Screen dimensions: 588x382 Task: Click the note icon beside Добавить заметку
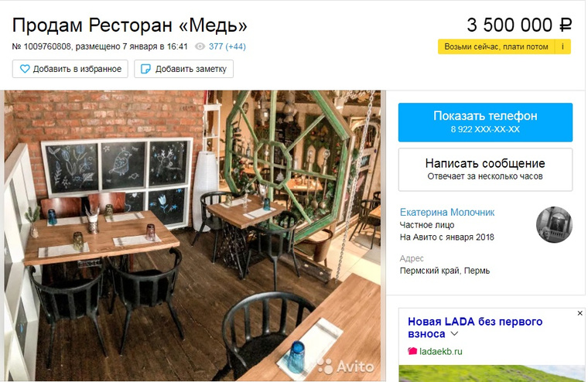(145, 69)
